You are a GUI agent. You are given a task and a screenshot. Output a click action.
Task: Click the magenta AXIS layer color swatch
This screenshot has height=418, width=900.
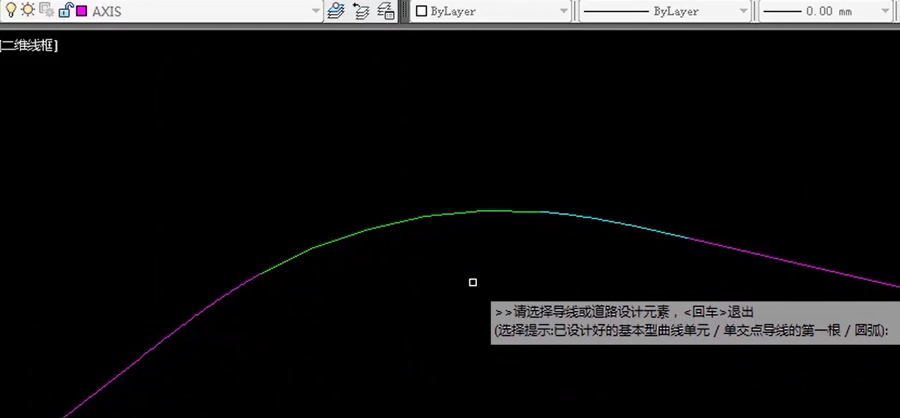click(x=82, y=11)
